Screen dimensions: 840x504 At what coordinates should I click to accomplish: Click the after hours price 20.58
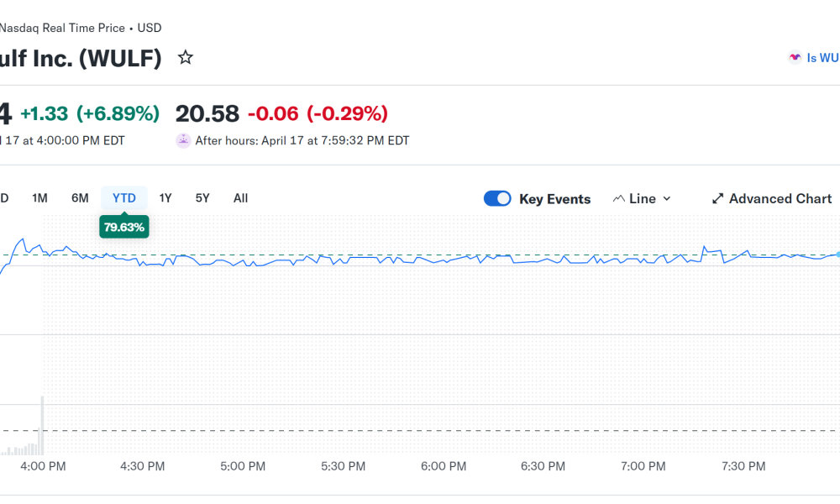point(207,113)
